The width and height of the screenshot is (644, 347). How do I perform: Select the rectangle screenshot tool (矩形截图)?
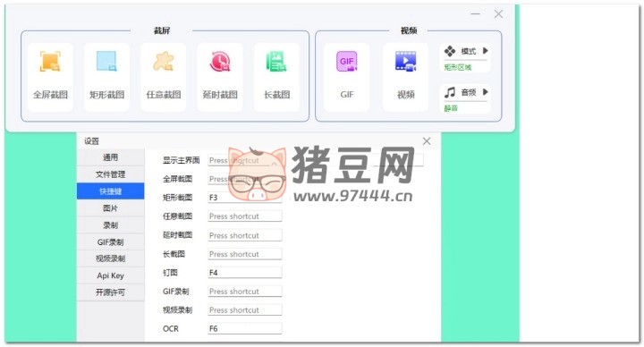[106, 77]
